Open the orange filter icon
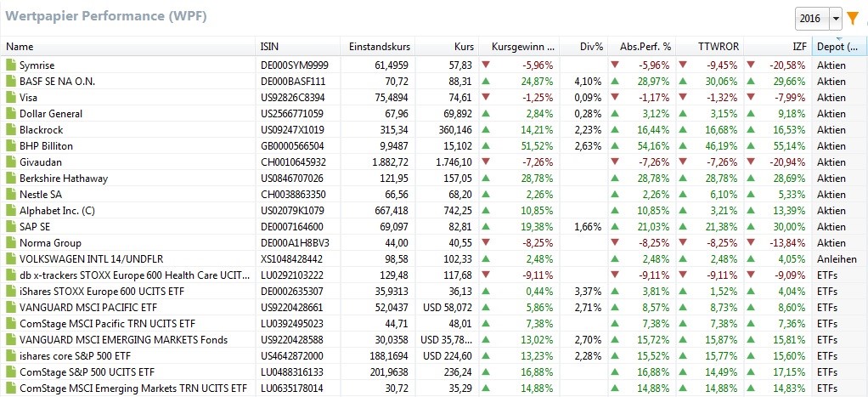The width and height of the screenshot is (868, 397). [853, 18]
